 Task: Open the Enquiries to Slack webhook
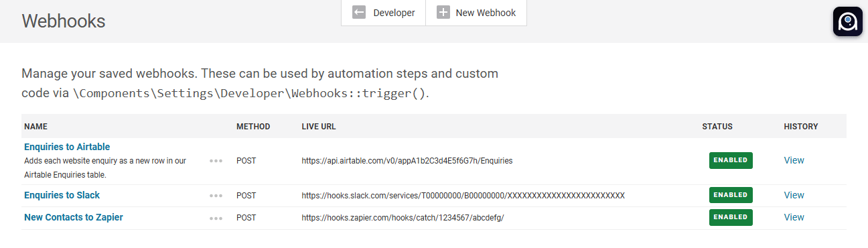tap(62, 195)
